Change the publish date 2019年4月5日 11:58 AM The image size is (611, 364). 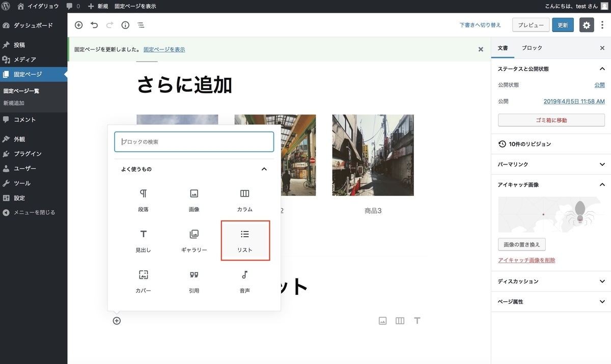tap(574, 101)
